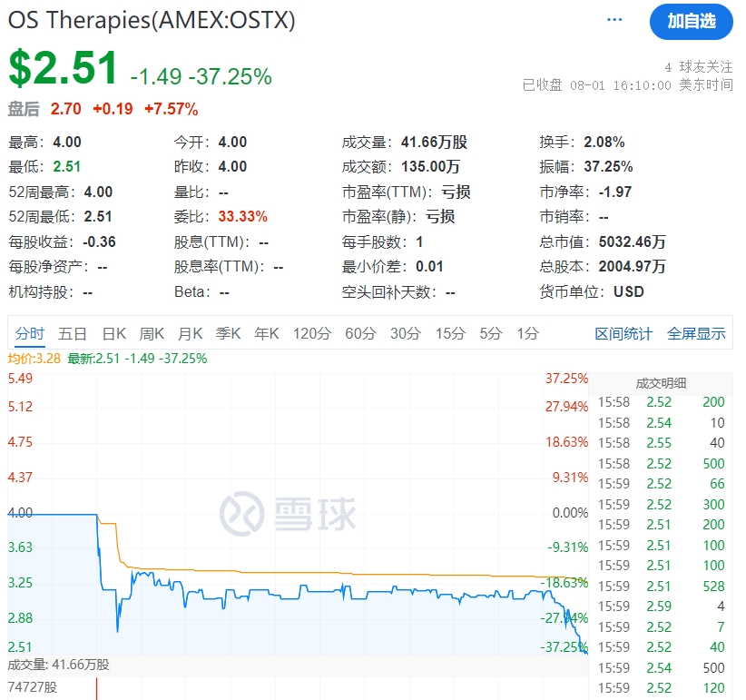Select the 1分 interval tab
The image size is (746, 700).
[x=527, y=333]
